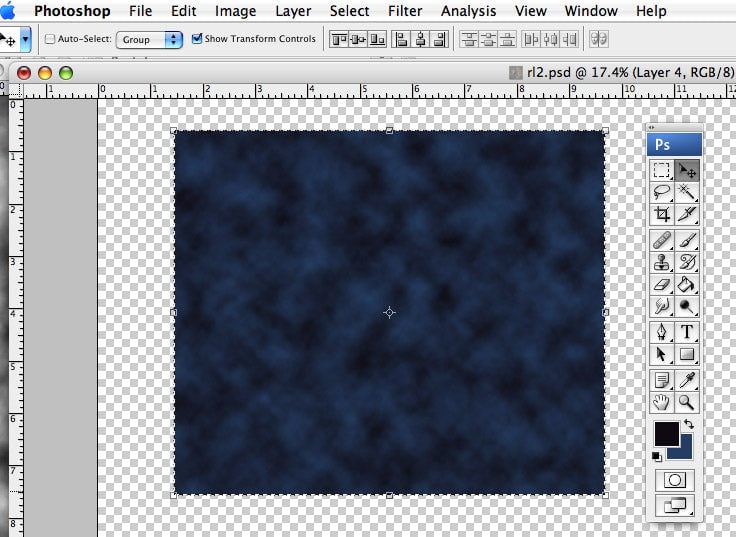Select the Hand tool
Viewport: 736px width, 537px height.
coord(662,402)
